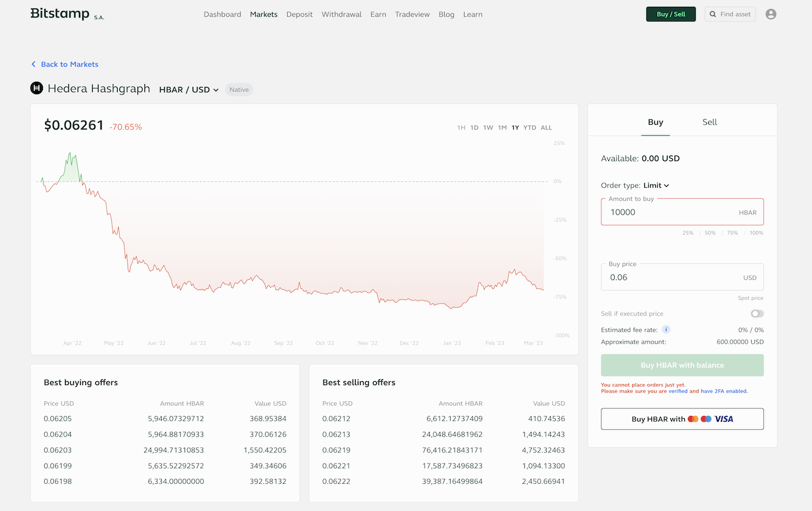Click the amount 6,334.00000000 HBAR
The width and height of the screenshot is (812, 511).
(176, 481)
